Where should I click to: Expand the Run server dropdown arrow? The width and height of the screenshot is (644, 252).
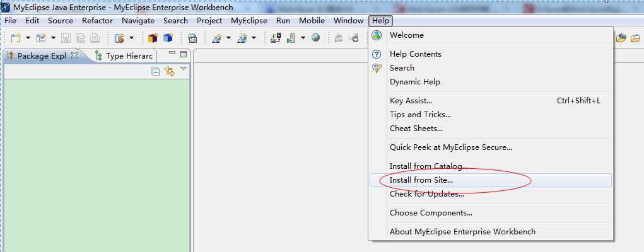[303, 38]
